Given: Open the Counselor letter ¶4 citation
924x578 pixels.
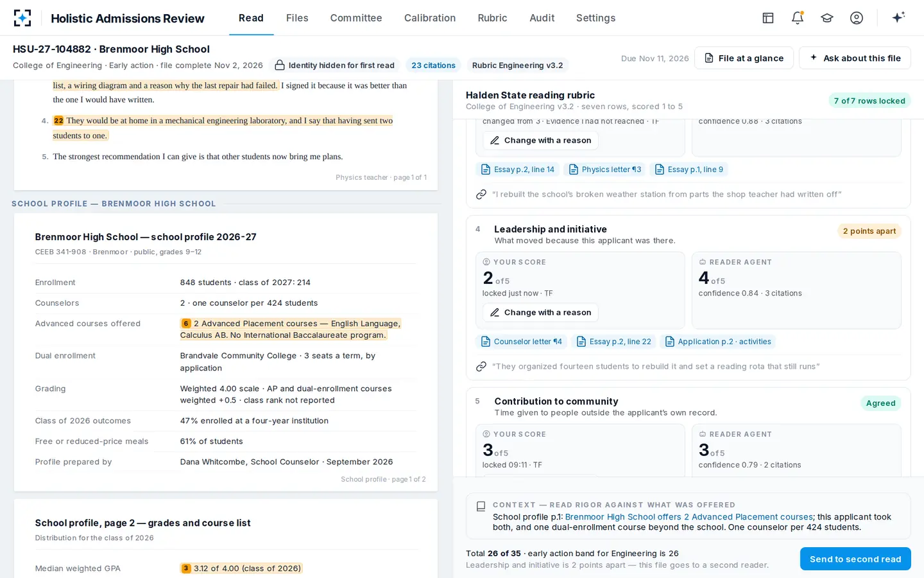Looking at the screenshot, I should click(522, 342).
